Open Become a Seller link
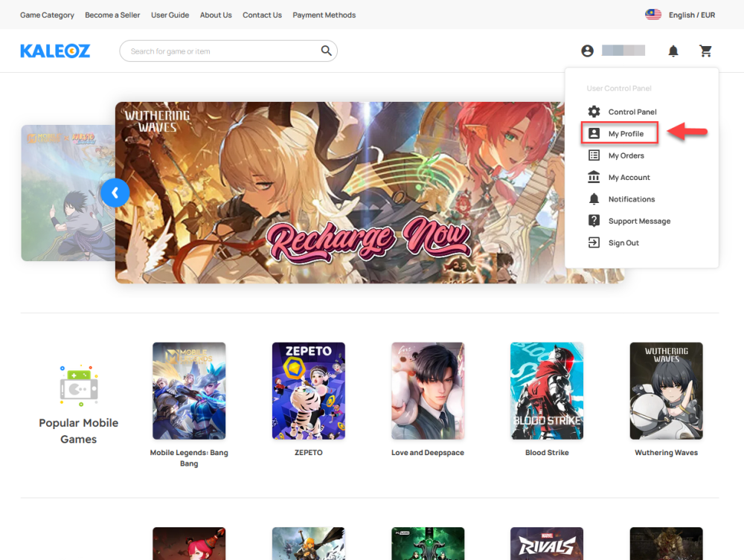 [x=112, y=15]
